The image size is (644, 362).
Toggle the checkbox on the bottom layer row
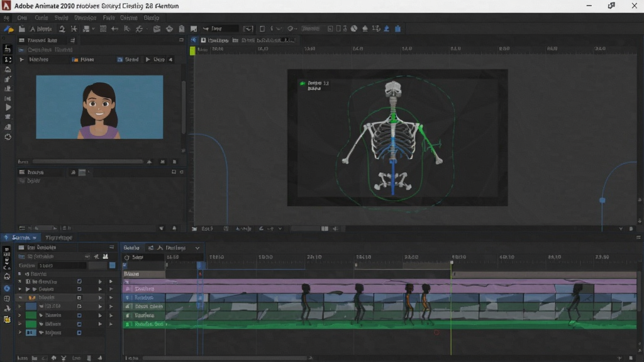tap(79, 333)
